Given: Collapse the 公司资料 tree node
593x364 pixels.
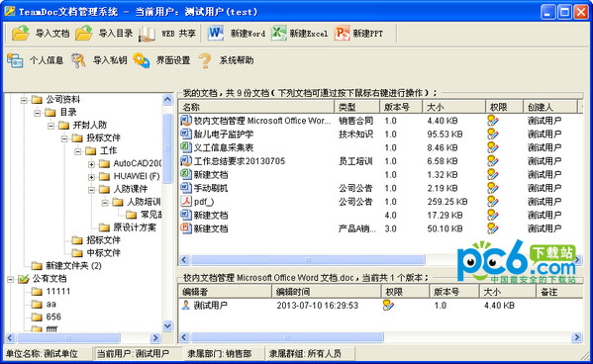Looking at the screenshot, I should click(x=24, y=100).
